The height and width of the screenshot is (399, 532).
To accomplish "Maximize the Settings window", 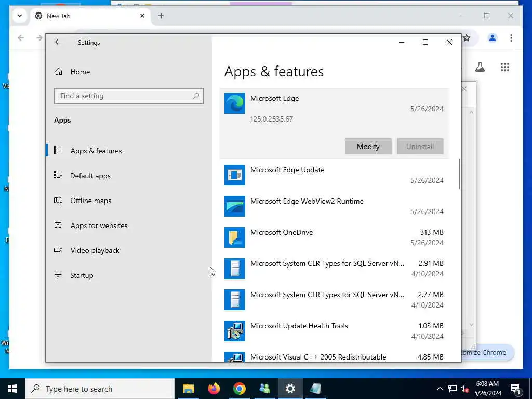I will (x=425, y=42).
